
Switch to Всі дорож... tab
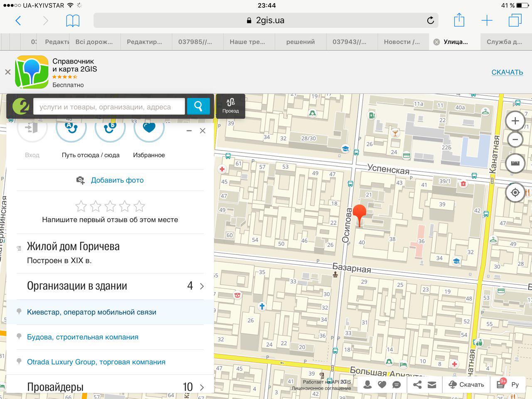(x=94, y=42)
